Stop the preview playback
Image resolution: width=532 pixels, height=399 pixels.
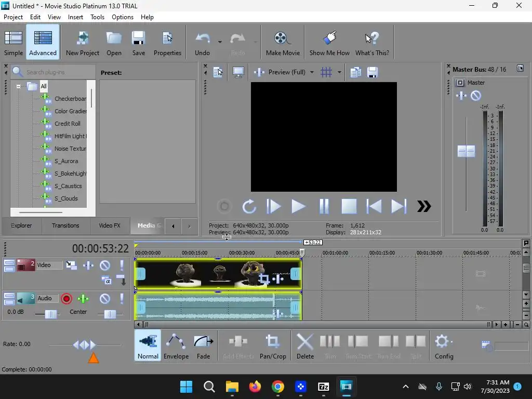tap(349, 206)
